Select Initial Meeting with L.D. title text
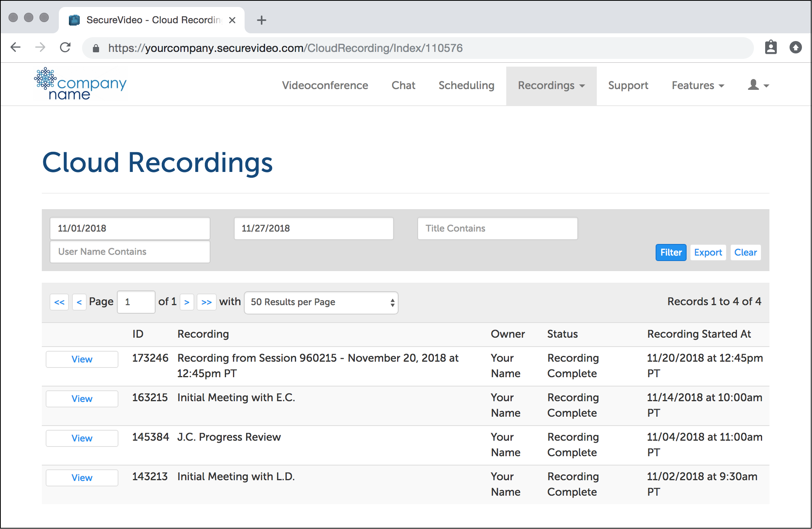 (236, 476)
